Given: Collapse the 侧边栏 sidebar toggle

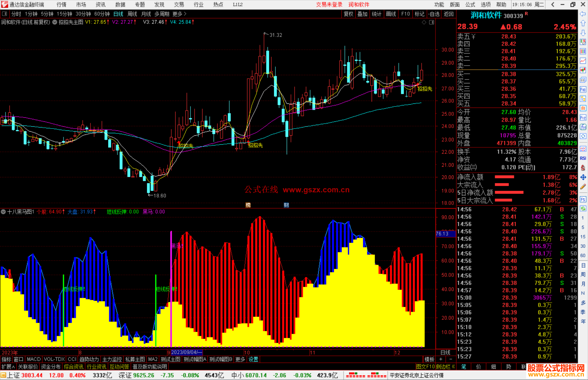Looking at the screenshot, I should (445, 367).
